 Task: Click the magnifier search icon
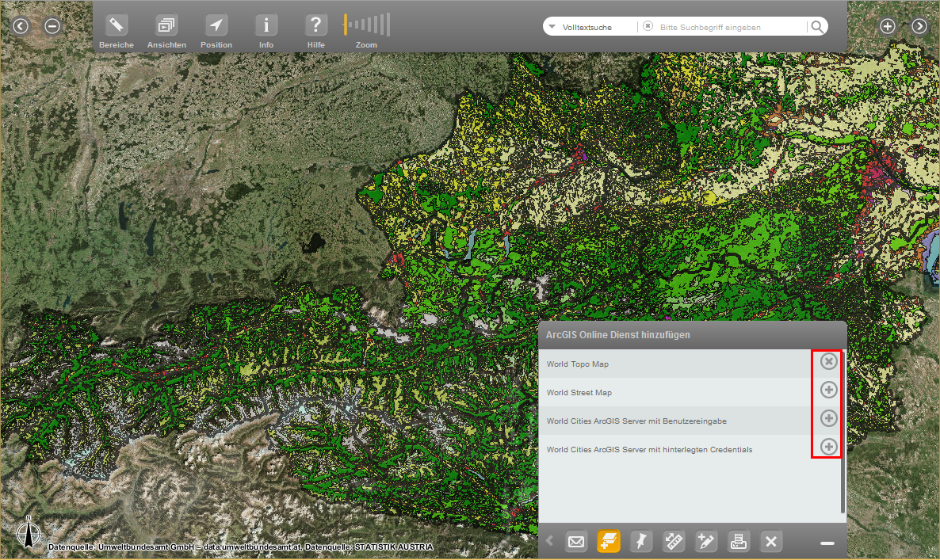(817, 26)
